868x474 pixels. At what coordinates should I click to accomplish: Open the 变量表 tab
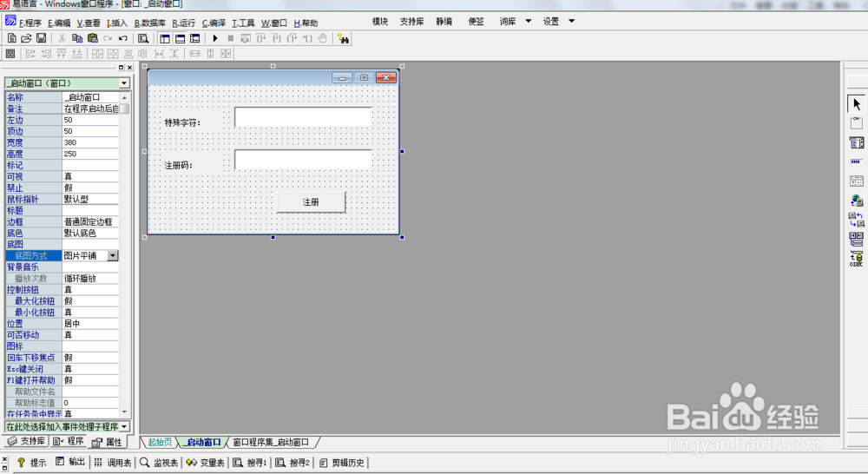tap(206, 463)
